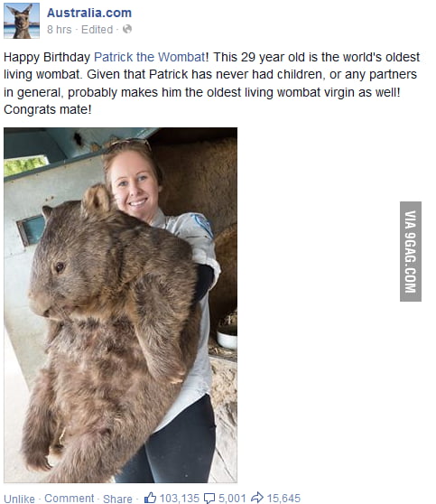Image resolution: width=436 pixels, height=504 pixels.
Task: View edit history via Edited label
Action: pyautogui.click(x=97, y=30)
